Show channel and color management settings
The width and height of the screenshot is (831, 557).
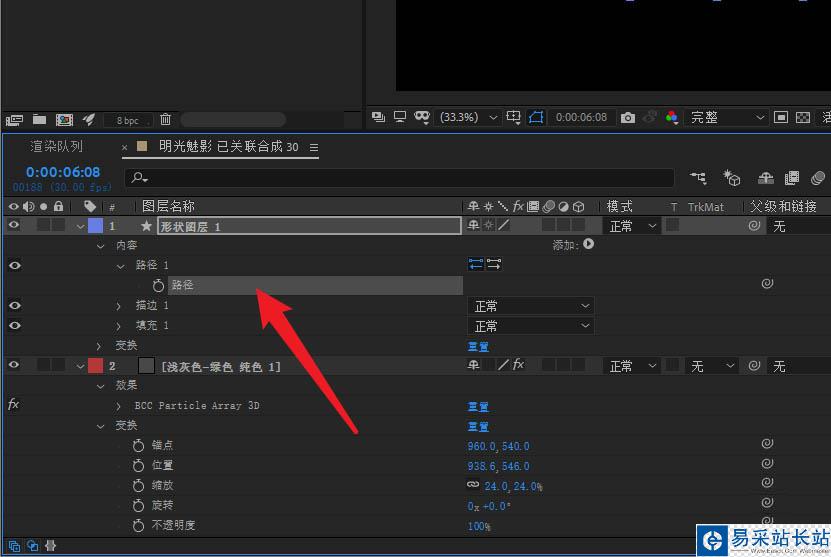671,117
